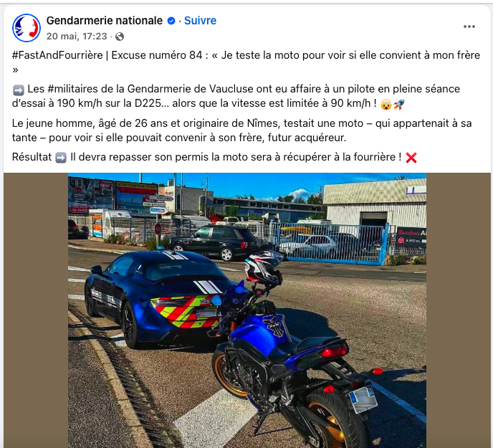
Task: Open the Gendarmerie nationale profile picture
Action: tap(27, 28)
